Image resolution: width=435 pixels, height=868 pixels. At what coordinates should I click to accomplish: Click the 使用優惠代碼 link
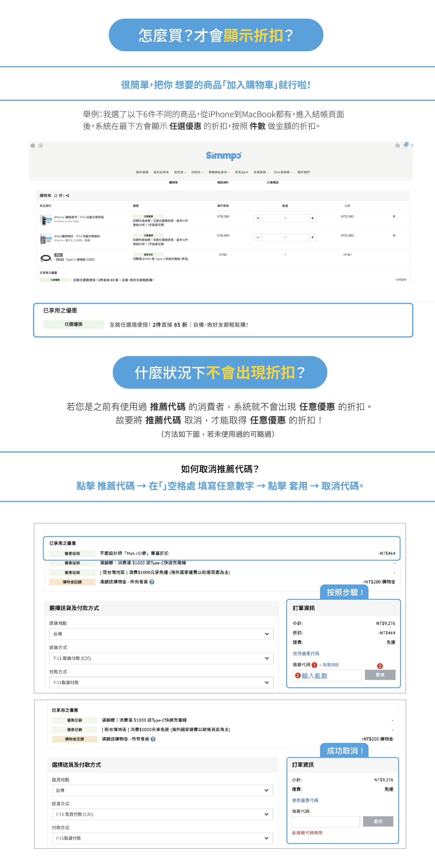click(x=306, y=653)
